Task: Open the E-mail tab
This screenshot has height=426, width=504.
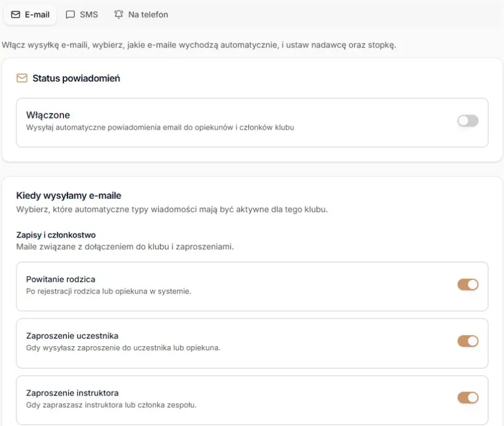Action: 30,15
